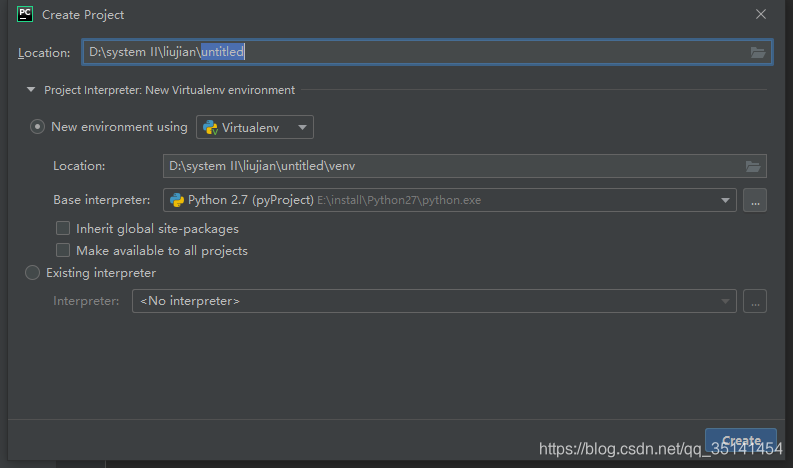793x468 pixels.
Task: Open the Virtualenv environment type dropdown
Action: click(255, 127)
